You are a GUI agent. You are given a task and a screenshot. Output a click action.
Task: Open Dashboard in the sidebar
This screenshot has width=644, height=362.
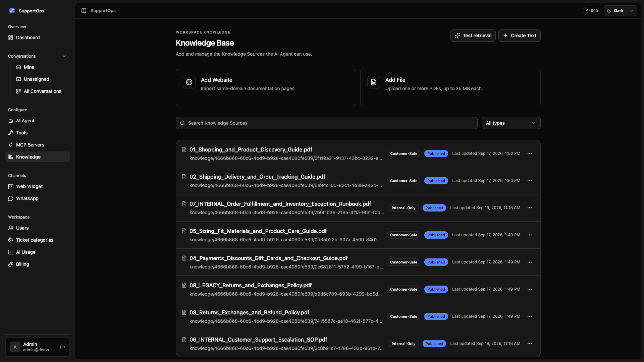38,38
